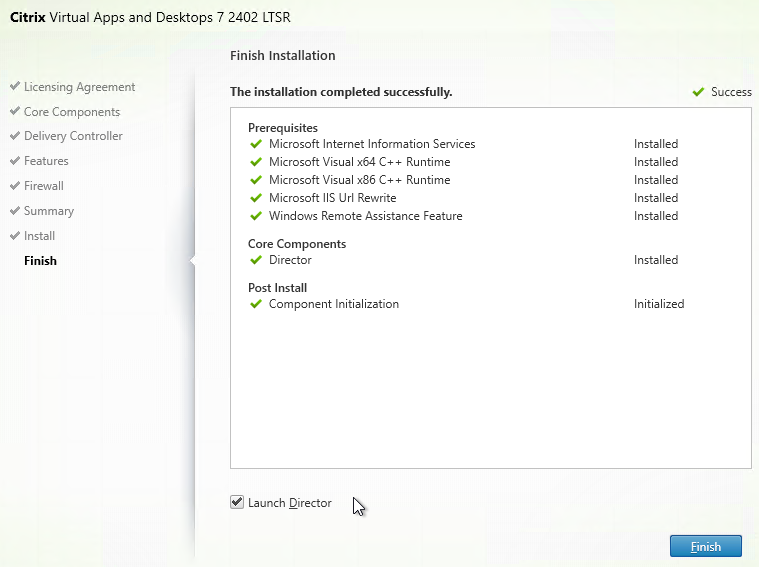The height and width of the screenshot is (567, 759).
Task: Open the Features step in sidebar
Action: tap(46, 161)
